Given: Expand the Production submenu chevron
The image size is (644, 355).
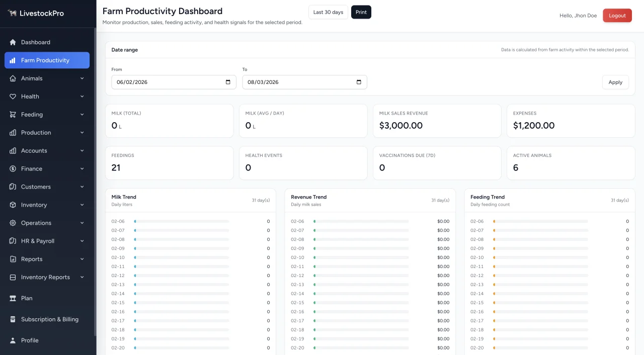Looking at the screenshot, I should (x=82, y=133).
